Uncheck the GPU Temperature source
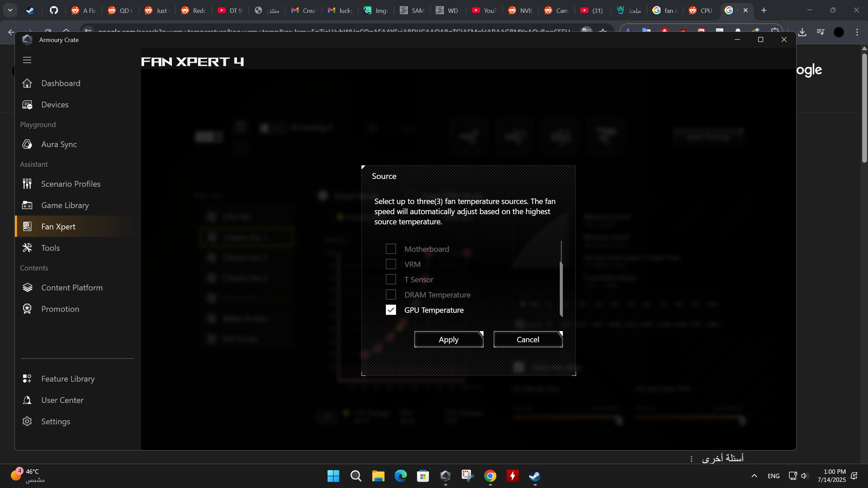Image resolution: width=868 pixels, height=488 pixels. 391,310
